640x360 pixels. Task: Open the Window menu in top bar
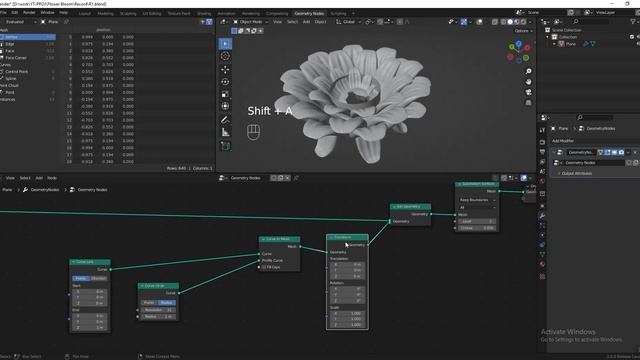pos(47,13)
